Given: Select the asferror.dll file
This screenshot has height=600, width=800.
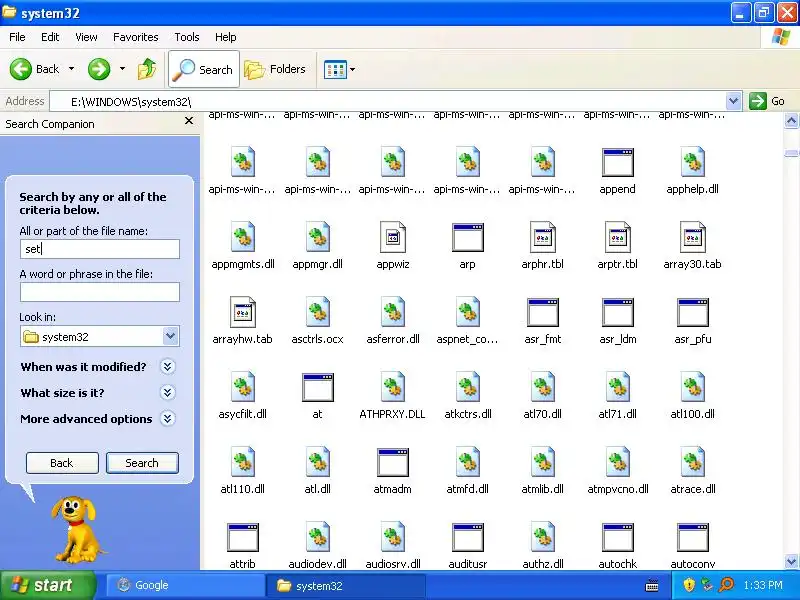Looking at the screenshot, I should coord(393,321).
